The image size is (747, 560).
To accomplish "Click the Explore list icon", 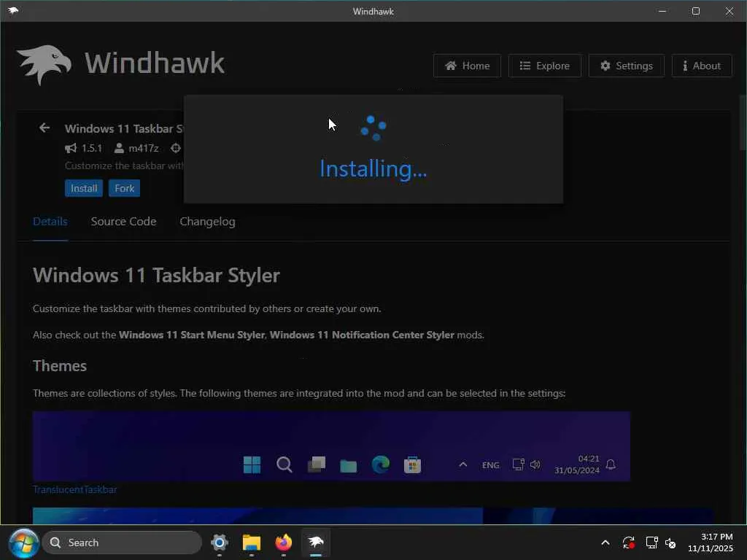I will tap(525, 66).
